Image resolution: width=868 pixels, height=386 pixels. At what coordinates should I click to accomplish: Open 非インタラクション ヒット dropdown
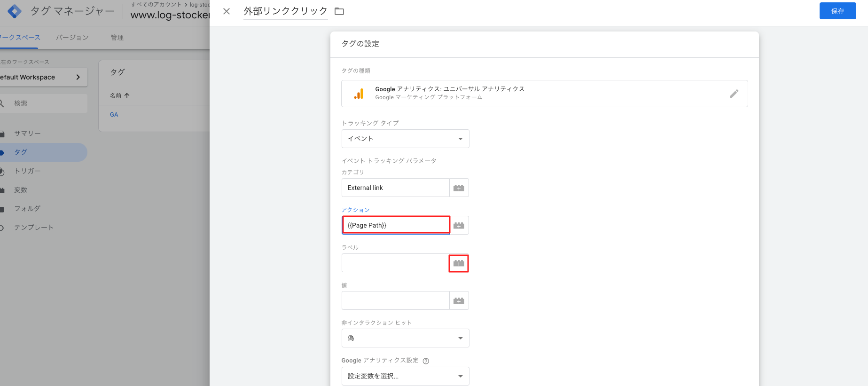[x=405, y=338]
